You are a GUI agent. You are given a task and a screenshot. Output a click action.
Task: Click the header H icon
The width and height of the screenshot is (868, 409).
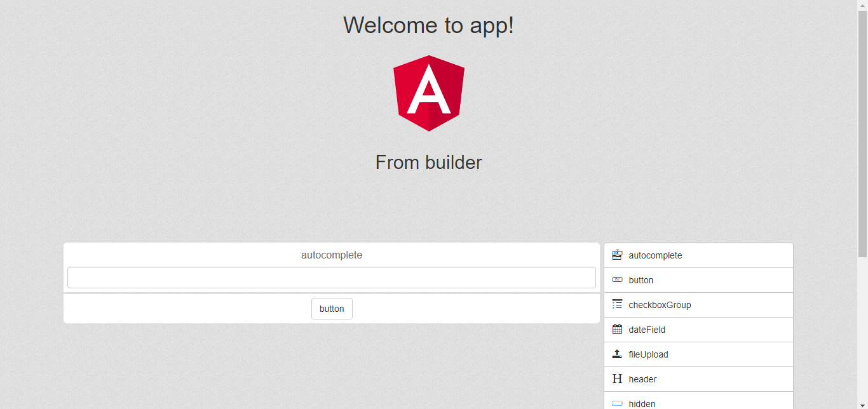(x=617, y=379)
